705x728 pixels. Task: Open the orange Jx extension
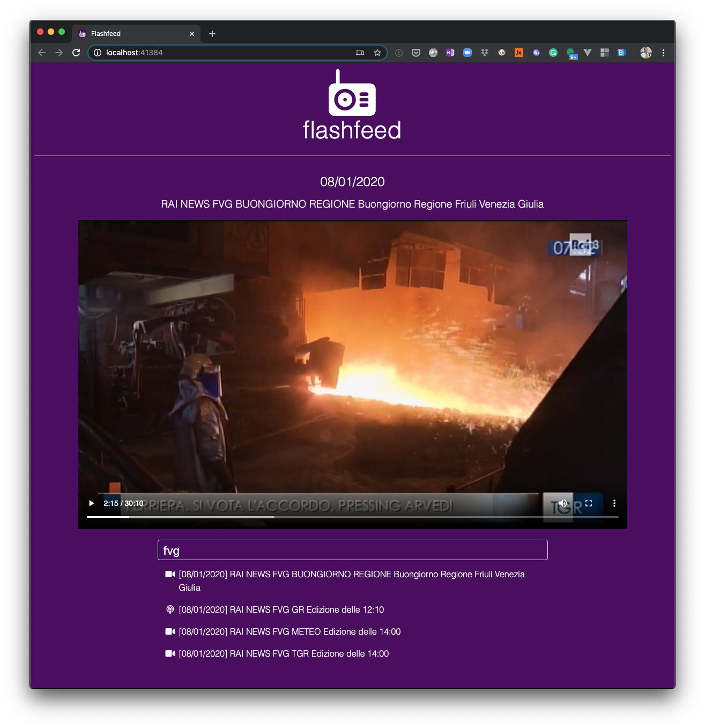pos(519,53)
